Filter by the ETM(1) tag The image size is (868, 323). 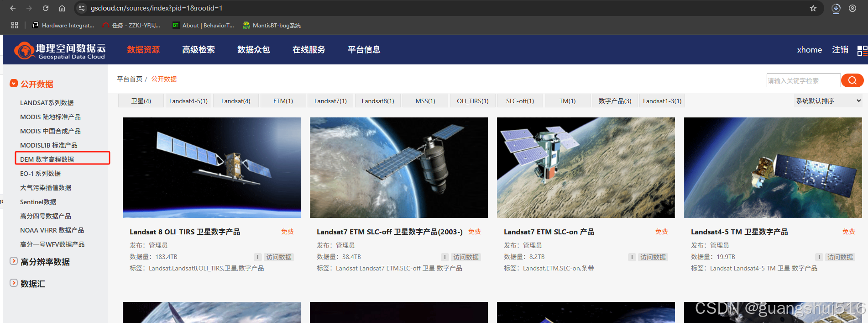tap(283, 101)
